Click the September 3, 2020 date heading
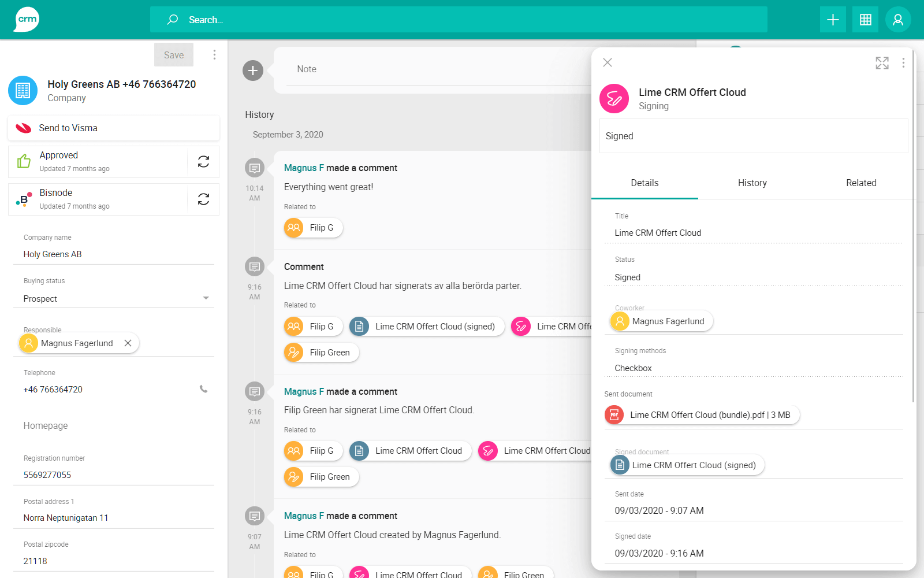This screenshot has width=924, height=578. pos(288,135)
